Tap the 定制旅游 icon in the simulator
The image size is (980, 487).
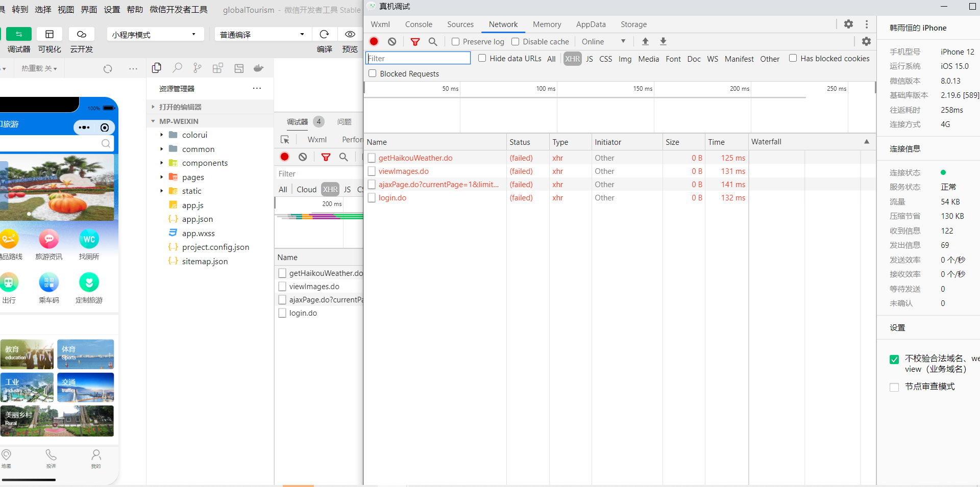click(89, 282)
